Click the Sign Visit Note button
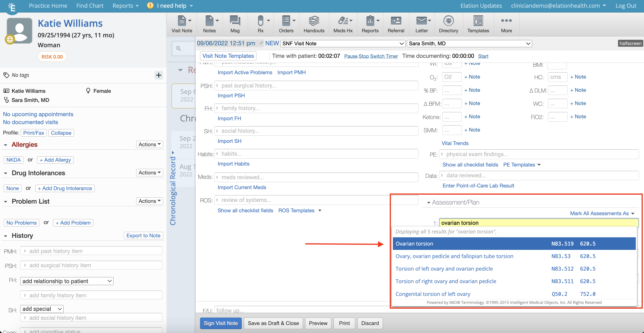644x333 pixels. point(221,323)
